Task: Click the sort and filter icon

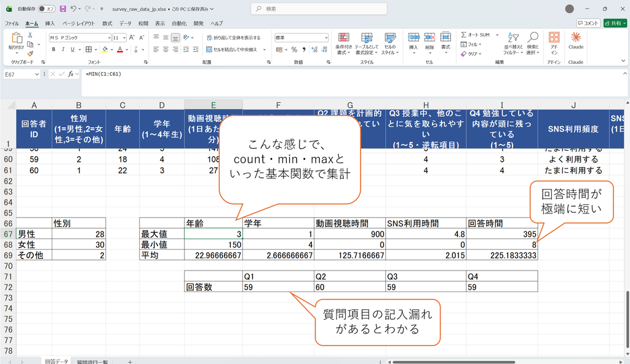Action: [512, 38]
